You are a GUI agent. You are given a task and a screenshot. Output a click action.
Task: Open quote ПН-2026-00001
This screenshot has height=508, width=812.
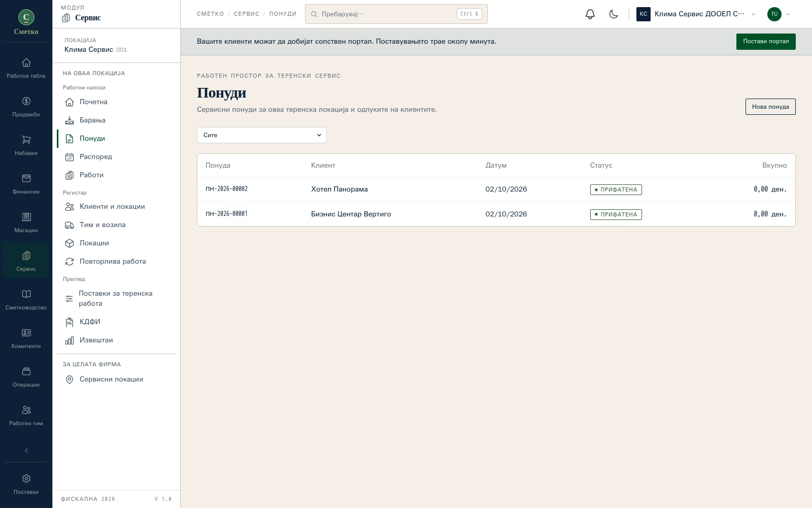click(x=226, y=214)
